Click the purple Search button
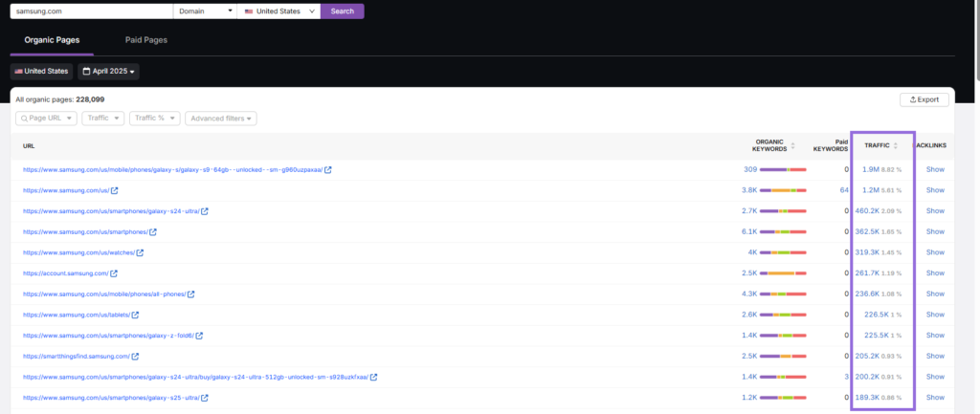Image resolution: width=980 pixels, height=414 pixels. click(343, 11)
